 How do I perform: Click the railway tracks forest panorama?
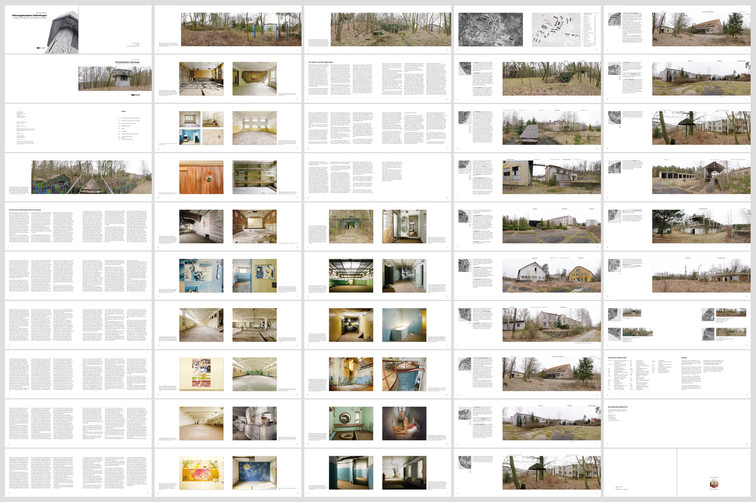click(x=90, y=177)
